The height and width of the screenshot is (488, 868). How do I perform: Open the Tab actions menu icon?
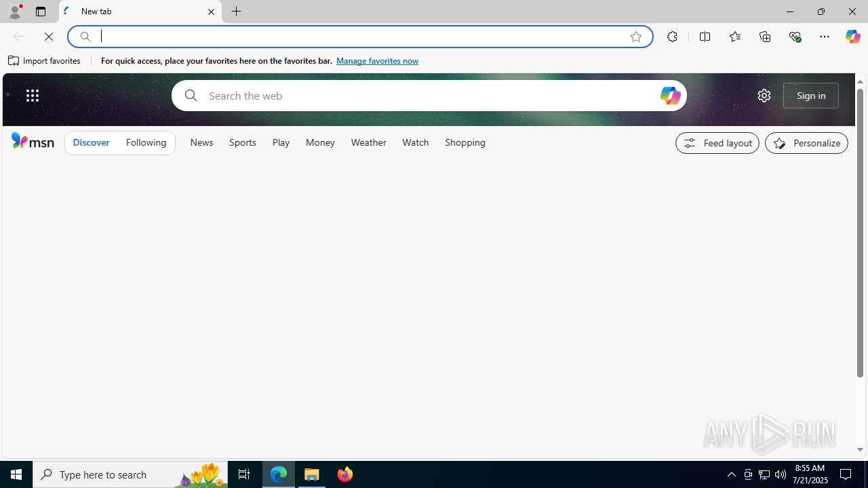click(x=41, y=12)
